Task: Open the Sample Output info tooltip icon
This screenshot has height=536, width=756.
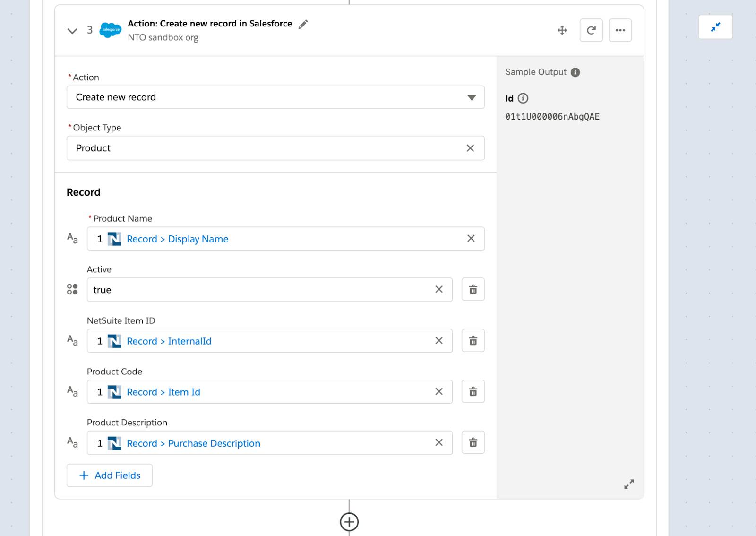Action: tap(576, 72)
